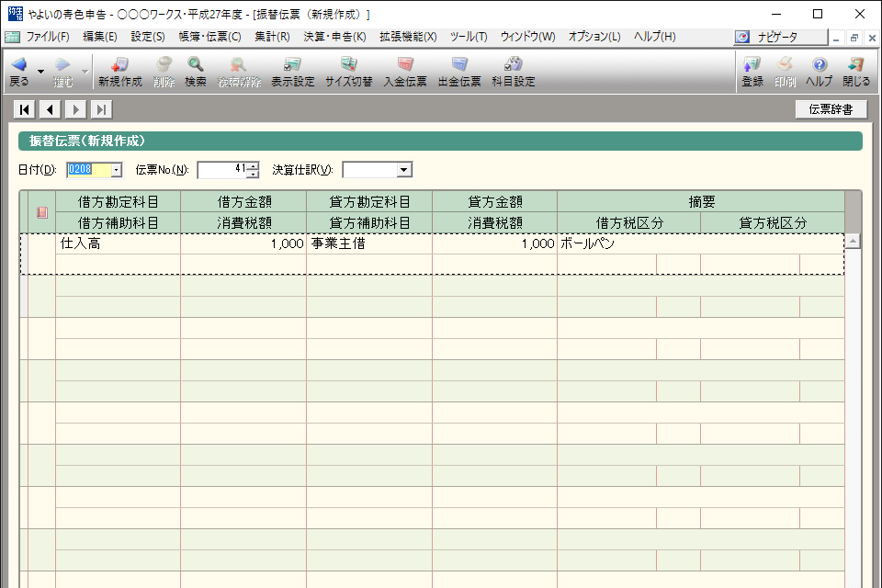Click the 新規作成 toolbar icon
This screenshot has width=882, height=588.
point(119,64)
